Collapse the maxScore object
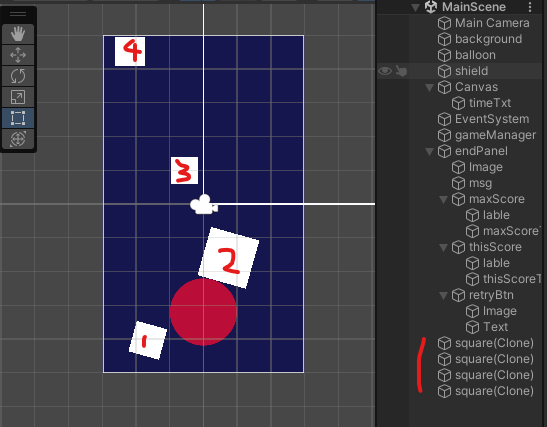547x427 pixels. (443, 200)
